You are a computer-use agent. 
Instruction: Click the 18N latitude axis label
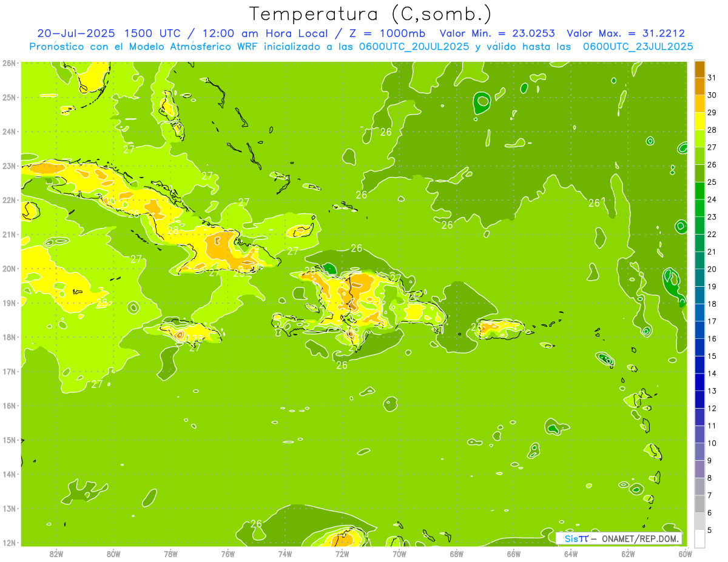point(9,337)
